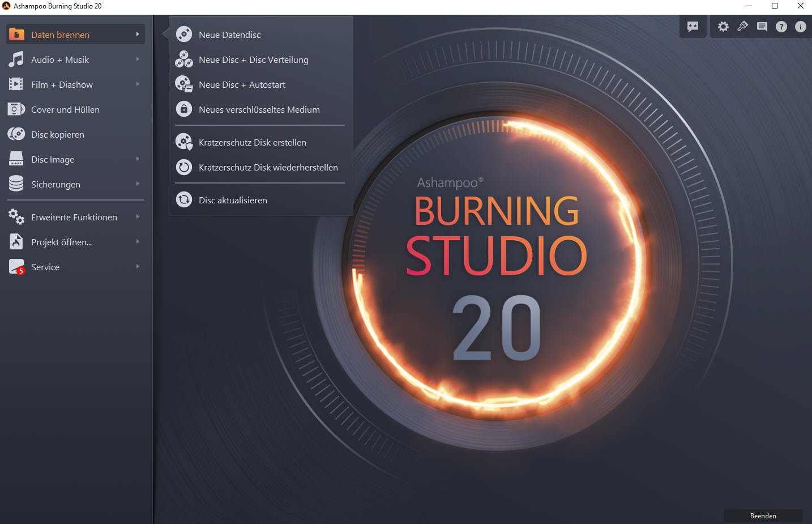Select the Sicherungen database stack icon
The height and width of the screenshot is (524, 812).
pyautogui.click(x=16, y=184)
